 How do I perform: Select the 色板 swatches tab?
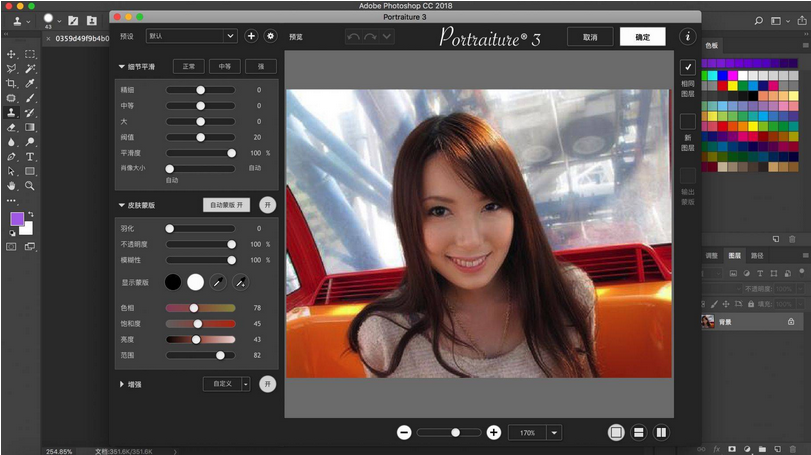coord(712,46)
